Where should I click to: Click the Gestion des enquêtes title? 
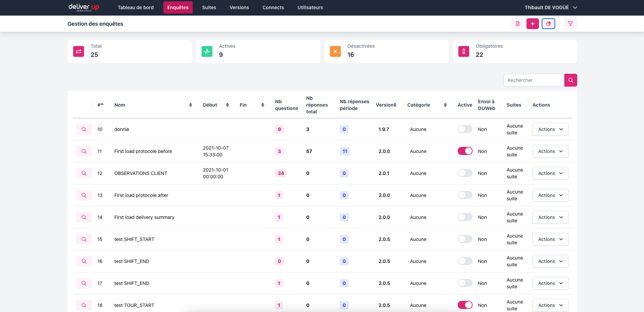click(95, 24)
